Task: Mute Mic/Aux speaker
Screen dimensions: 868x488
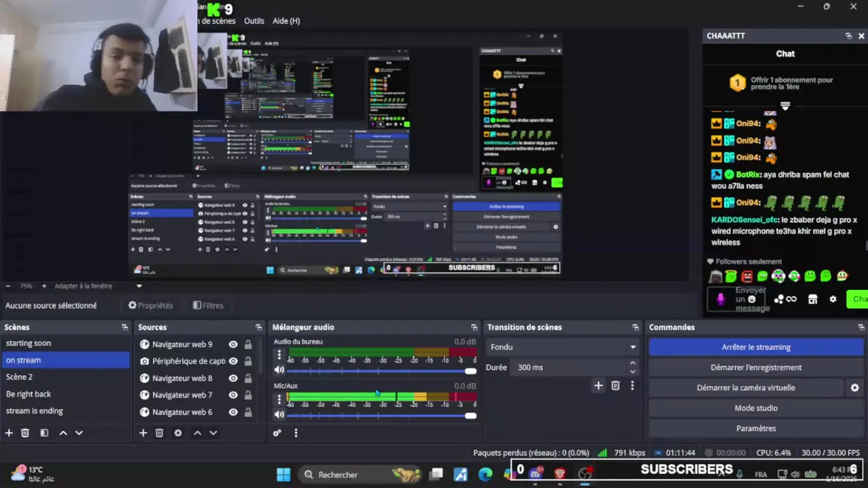Action: click(279, 414)
